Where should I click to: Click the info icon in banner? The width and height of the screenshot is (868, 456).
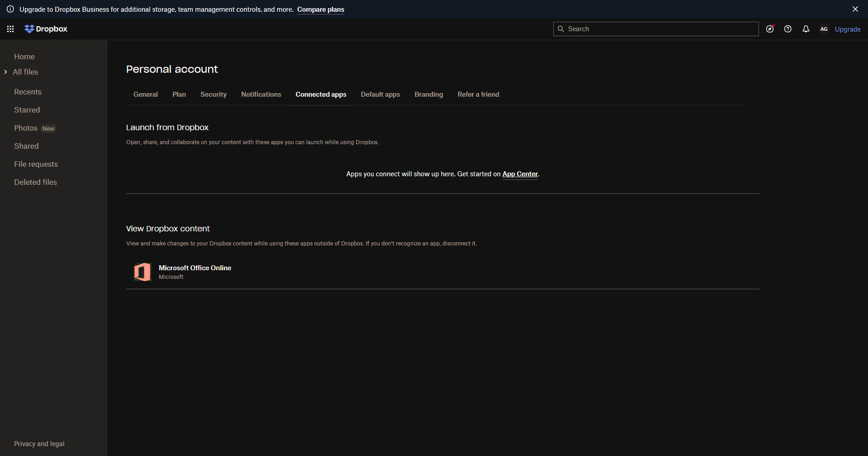tap(10, 9)
